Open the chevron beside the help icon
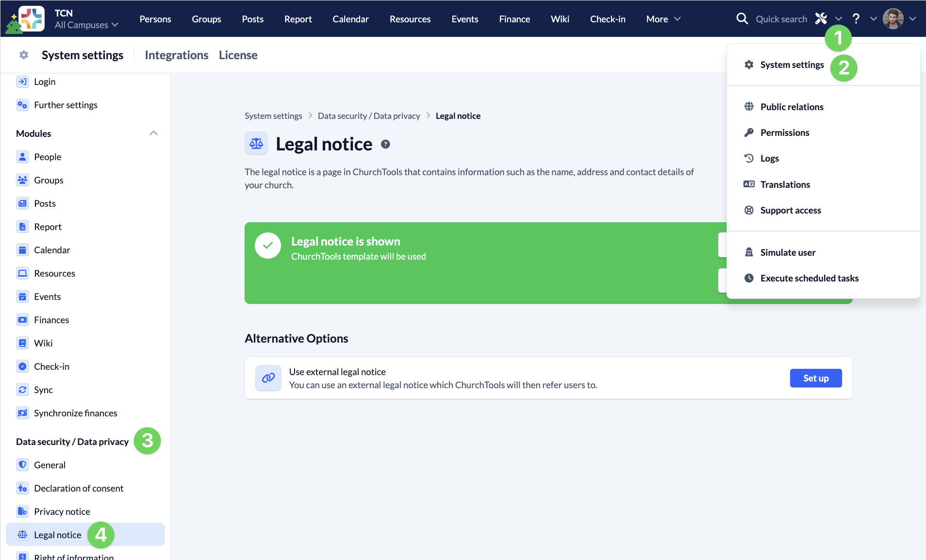Image resolution: width=926 pixels, height=560 pixels. click(x=874, y=19)
